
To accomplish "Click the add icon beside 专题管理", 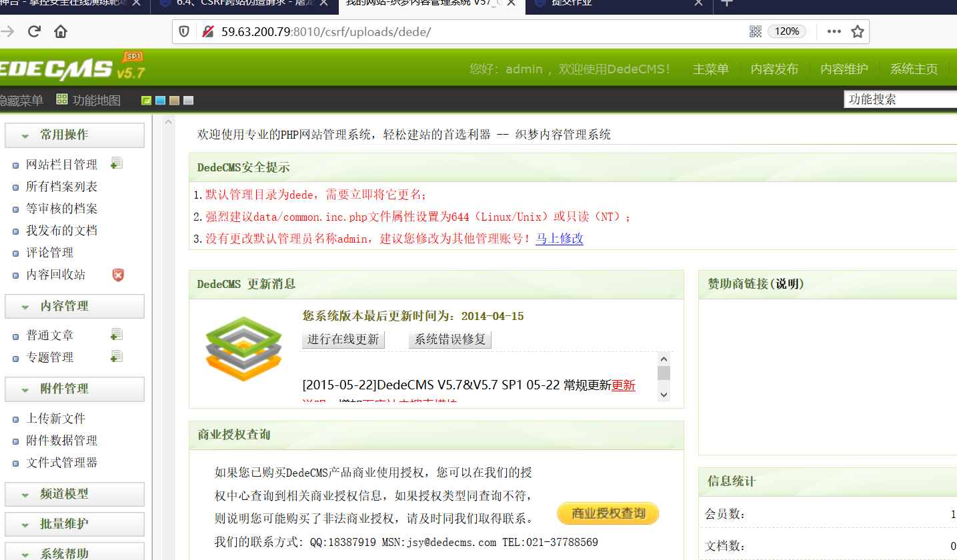I will (117, 357).
